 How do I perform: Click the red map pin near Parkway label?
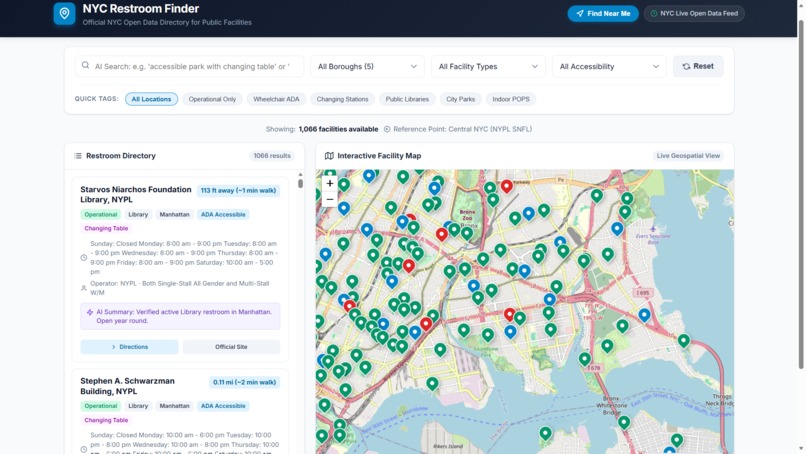(507, 186)
